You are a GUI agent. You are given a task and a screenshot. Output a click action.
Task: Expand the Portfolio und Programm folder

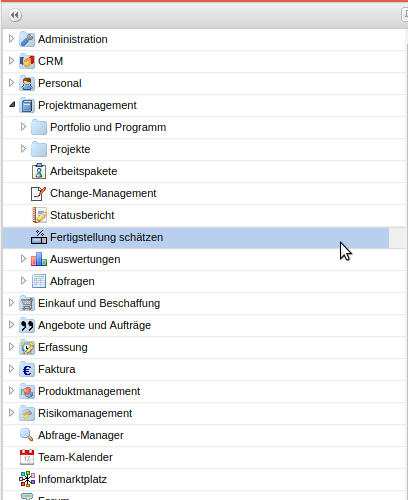click(x=23, y=127)
